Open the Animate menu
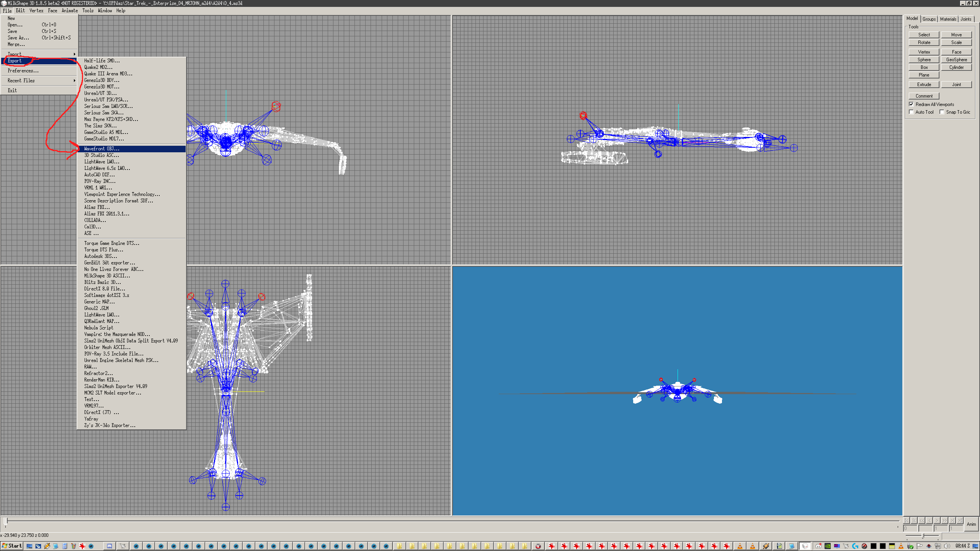 (70, 11)
